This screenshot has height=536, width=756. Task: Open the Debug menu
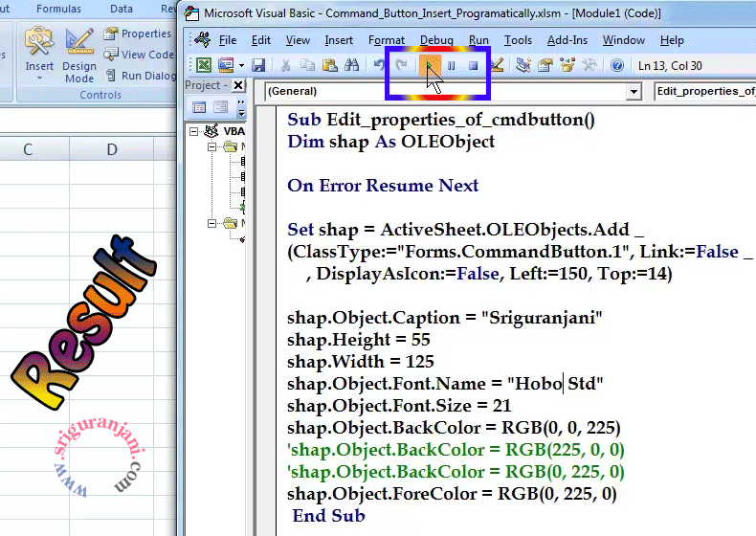(436, 40)
